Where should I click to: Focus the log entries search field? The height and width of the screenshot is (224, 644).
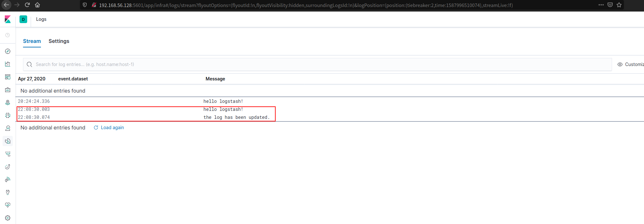317,64
